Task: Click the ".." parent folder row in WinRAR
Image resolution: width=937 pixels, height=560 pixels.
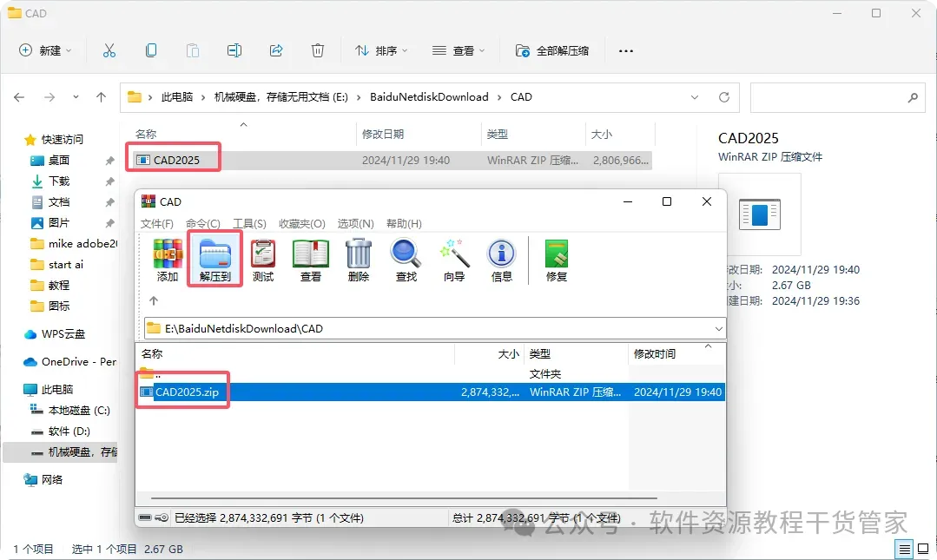Action: point(430,374)
